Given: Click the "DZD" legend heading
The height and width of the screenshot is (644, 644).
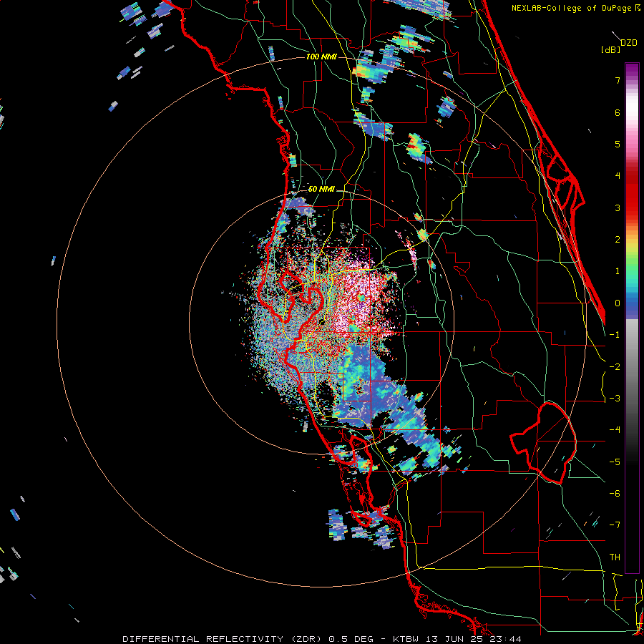Looking at the screenshot, I should [629, 43].
